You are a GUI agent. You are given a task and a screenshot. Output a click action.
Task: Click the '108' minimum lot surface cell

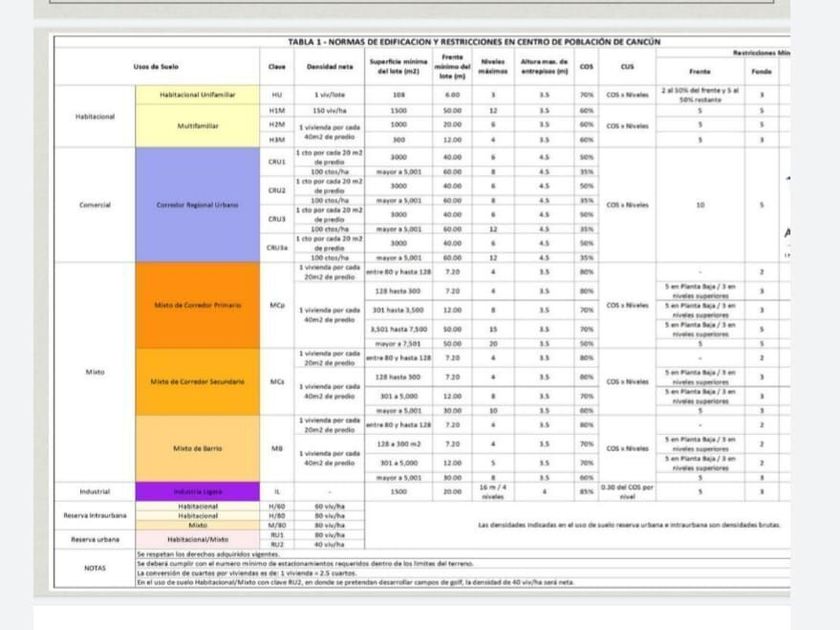click(x=399, y=95)
